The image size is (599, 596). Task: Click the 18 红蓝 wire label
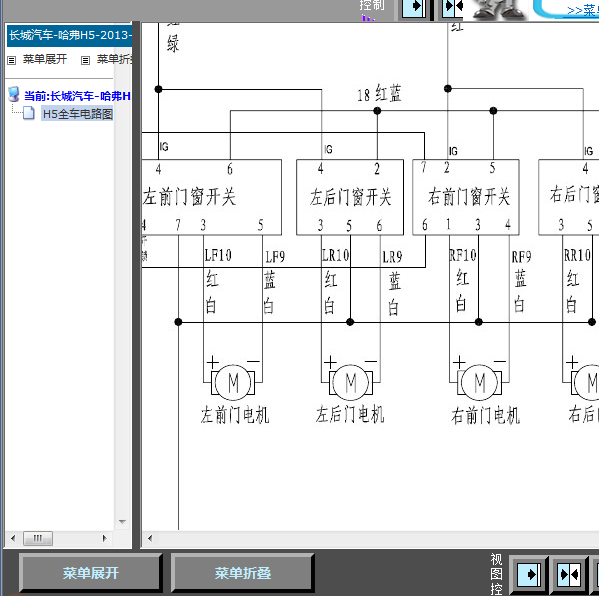click(379, 94)
